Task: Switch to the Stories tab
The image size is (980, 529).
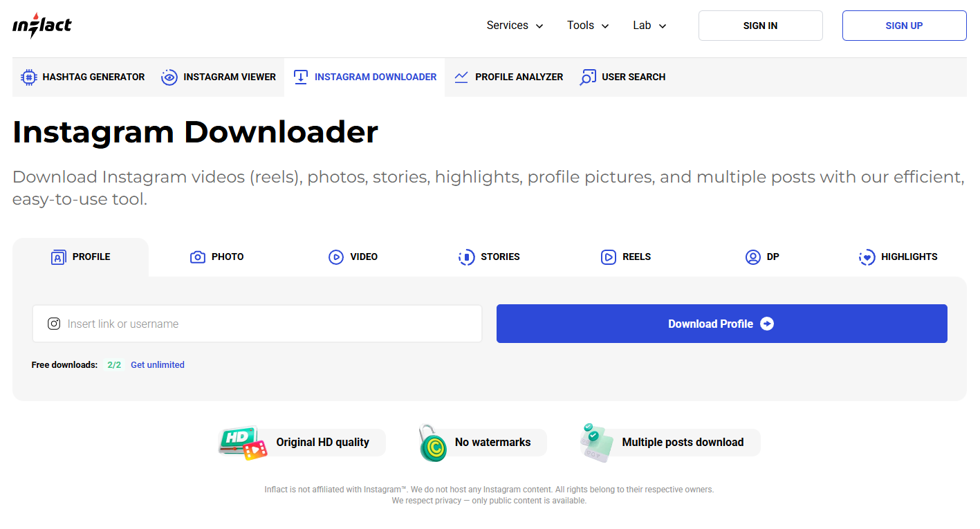Action: click(x=489, y=257)
